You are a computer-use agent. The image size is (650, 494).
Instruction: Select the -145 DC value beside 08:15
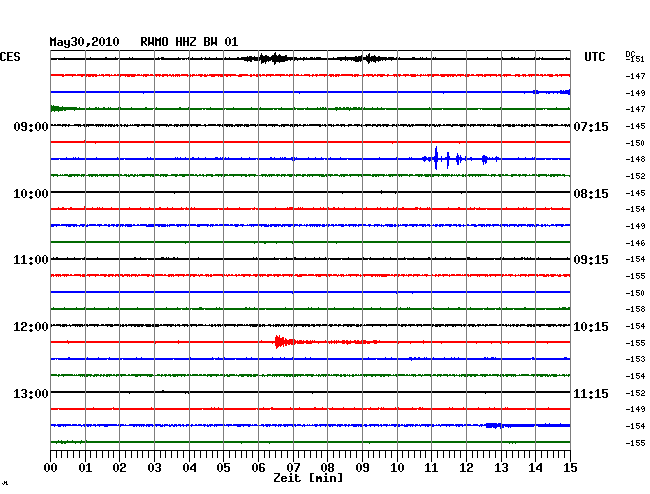point(635,193)
